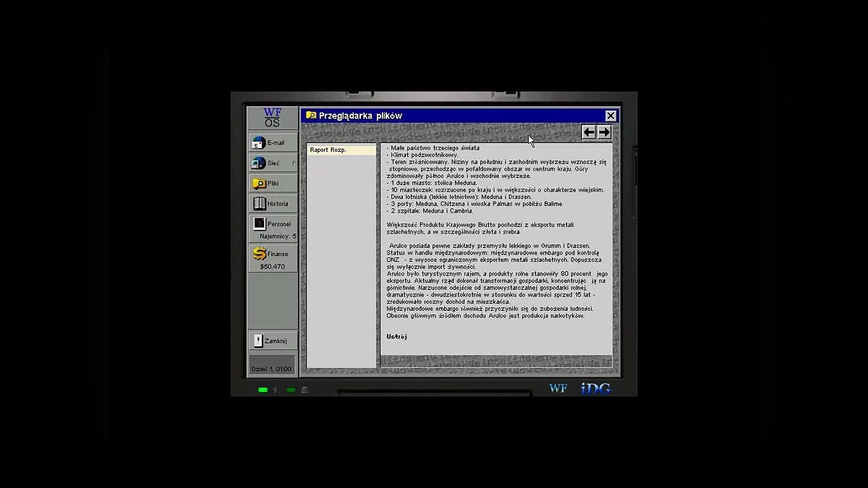
Task: Click the Najemnicy: 5 mercenary count
Action: pyautogui.click(x=278, y=236)
